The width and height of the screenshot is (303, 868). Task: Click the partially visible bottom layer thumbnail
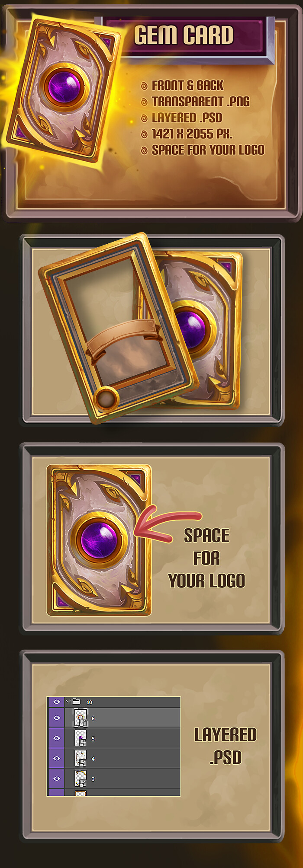pyautogui.click(x=81, y=793)
